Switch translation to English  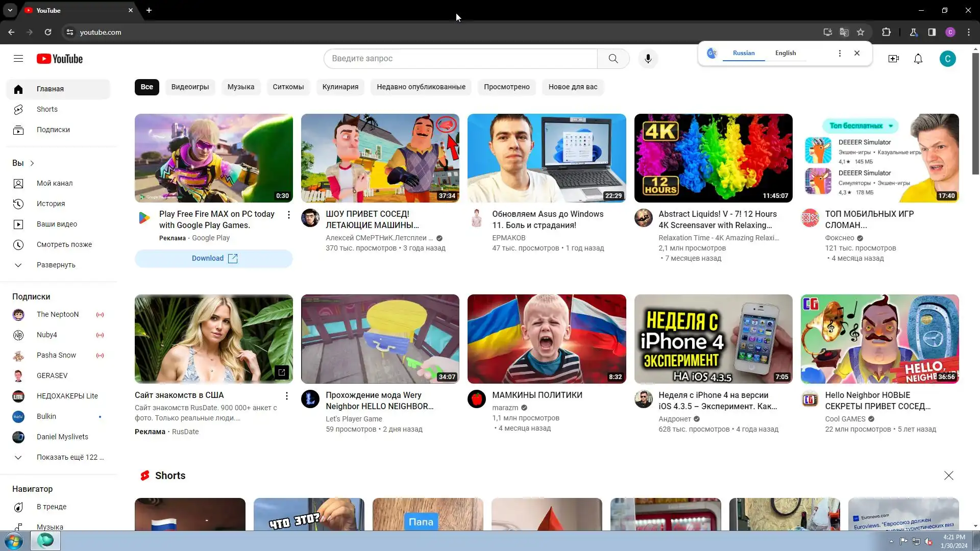785,53
